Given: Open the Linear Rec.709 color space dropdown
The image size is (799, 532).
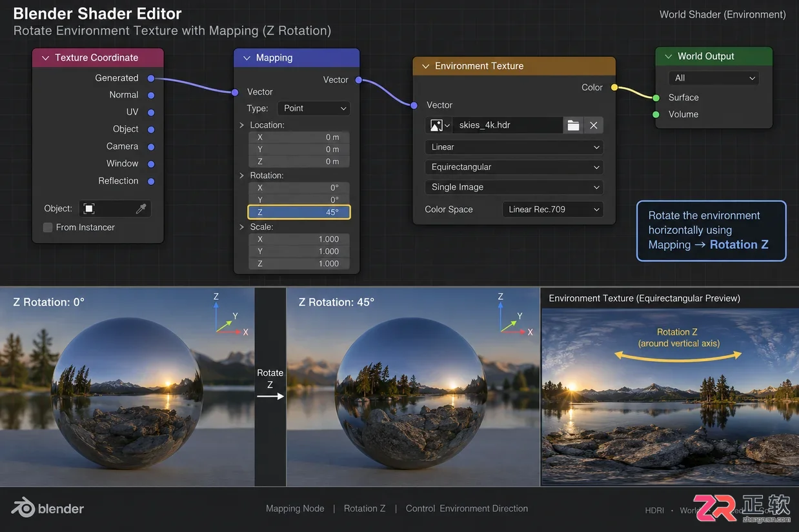Looking at the screenshot, I should pos(553,210).
